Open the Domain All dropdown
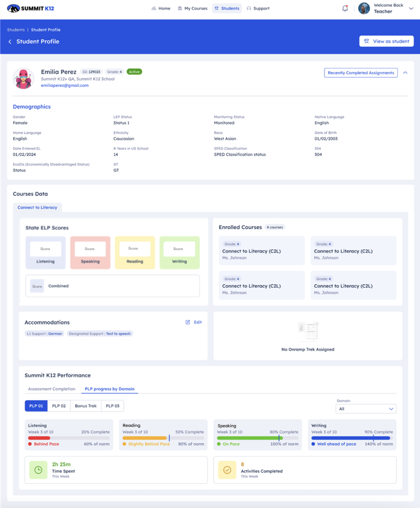 pyautogui.click(x=366, y=409)
